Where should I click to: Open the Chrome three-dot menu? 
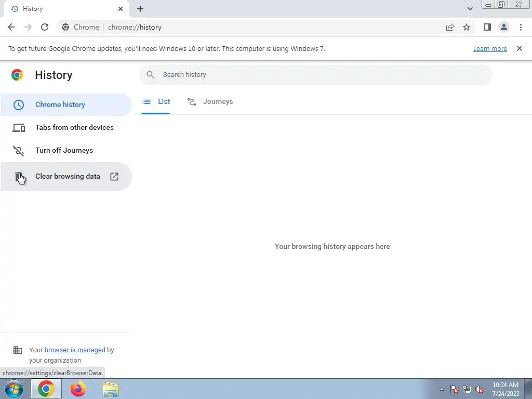pos(521,27)
